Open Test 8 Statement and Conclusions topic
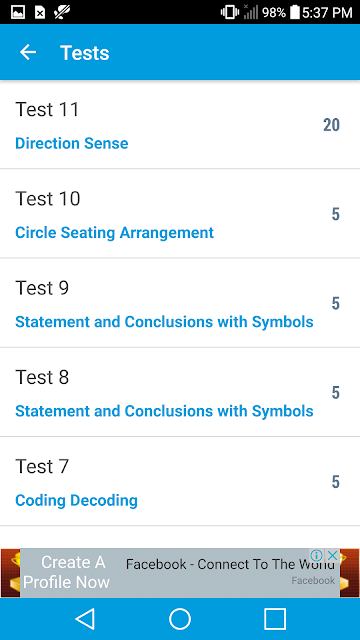 click(164, 411)
